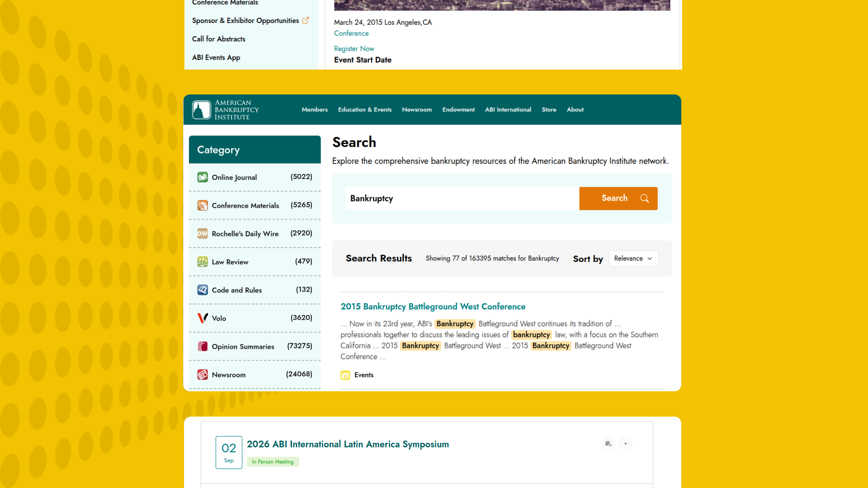
Task: Click the add-to-calendar icon on symposium event
Action: [609, 444]
